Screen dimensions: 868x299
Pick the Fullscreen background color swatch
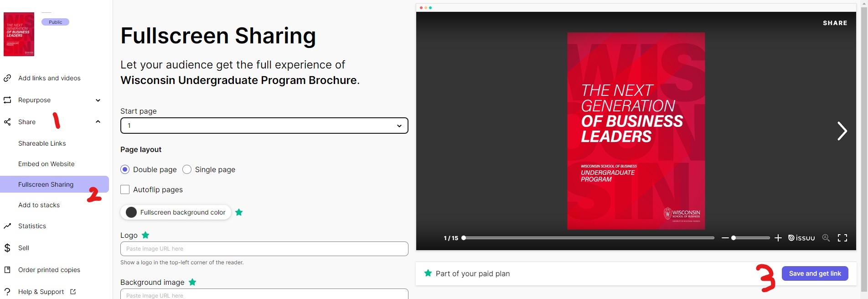[x=131, y=212]
